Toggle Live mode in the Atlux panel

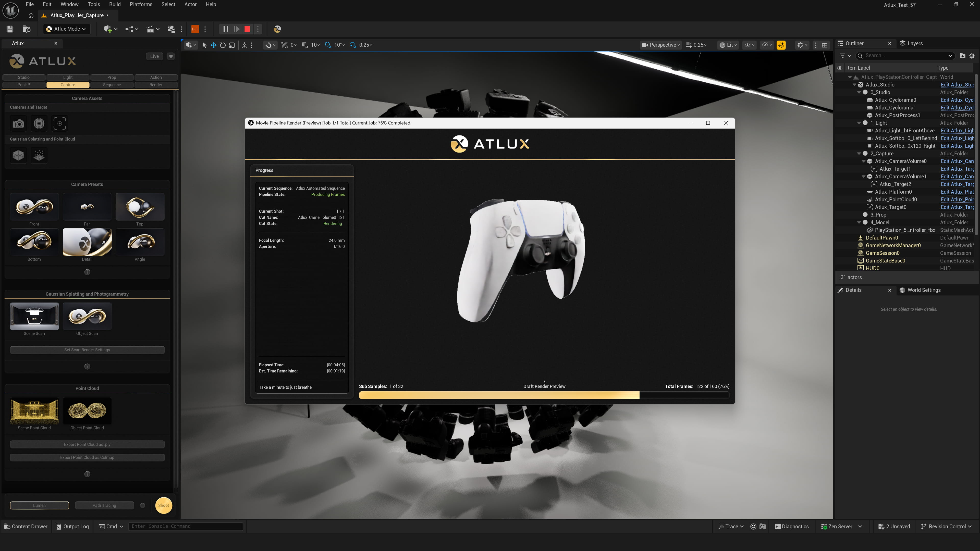154,56
